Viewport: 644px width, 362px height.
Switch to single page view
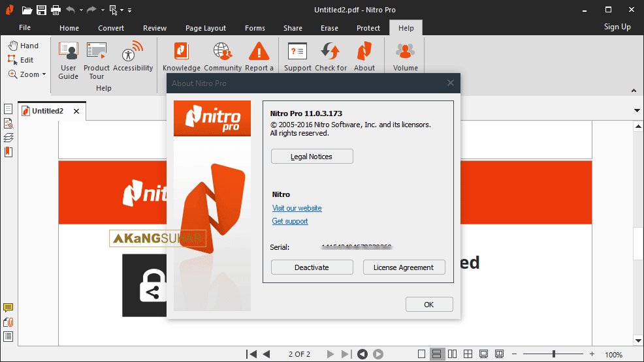(x=421, y=354)
